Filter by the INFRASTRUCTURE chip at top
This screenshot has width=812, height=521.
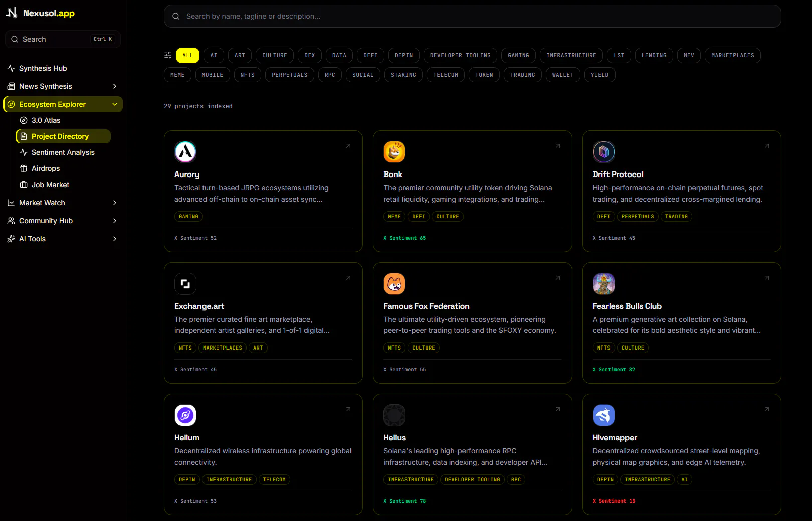(x=571, y=55)
